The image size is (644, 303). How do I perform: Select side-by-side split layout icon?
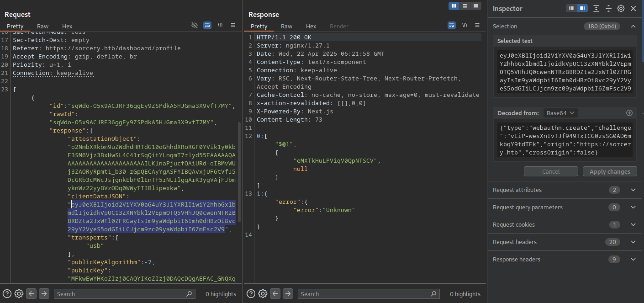click(x=454, y=6)
